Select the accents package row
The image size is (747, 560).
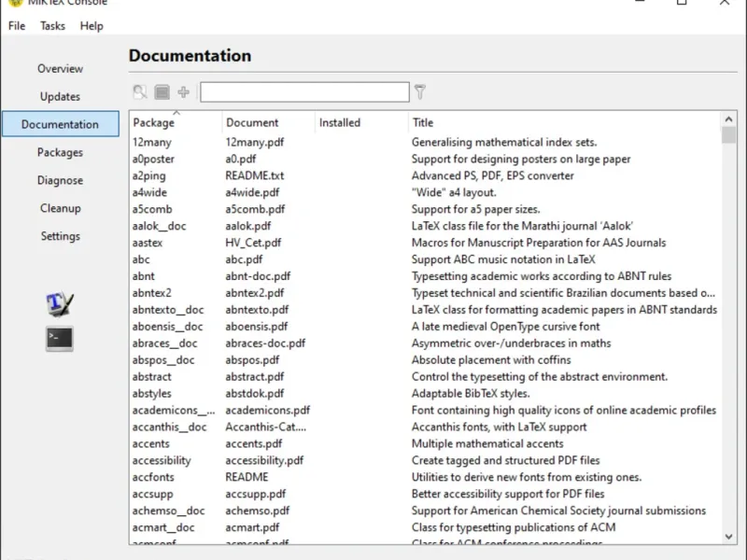(x=426, y=444)
